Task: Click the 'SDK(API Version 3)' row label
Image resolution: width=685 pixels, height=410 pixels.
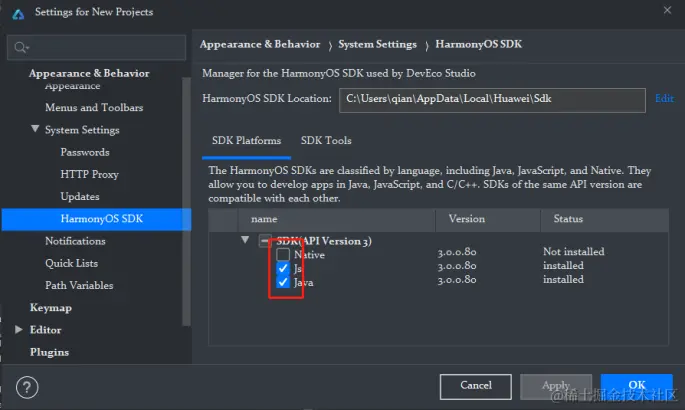Action: (x=324, y=241)
